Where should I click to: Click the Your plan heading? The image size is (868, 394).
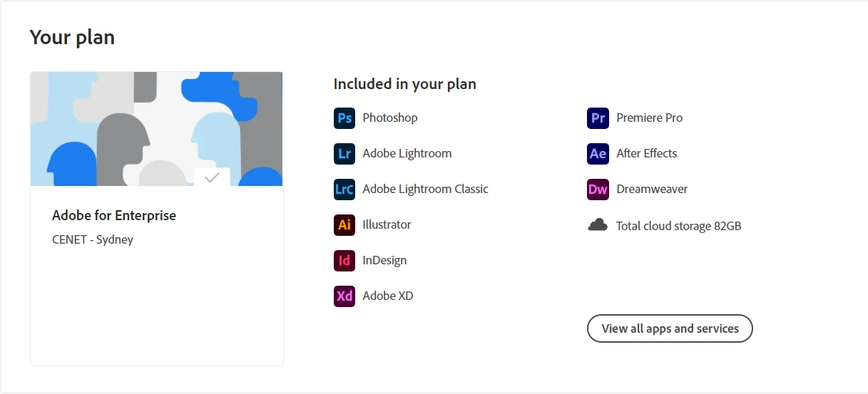72,37
